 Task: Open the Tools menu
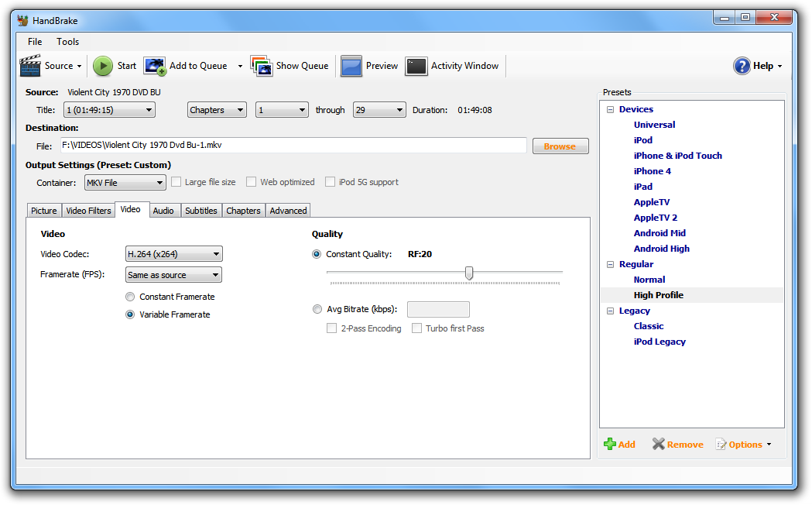[x=68, y=41]
